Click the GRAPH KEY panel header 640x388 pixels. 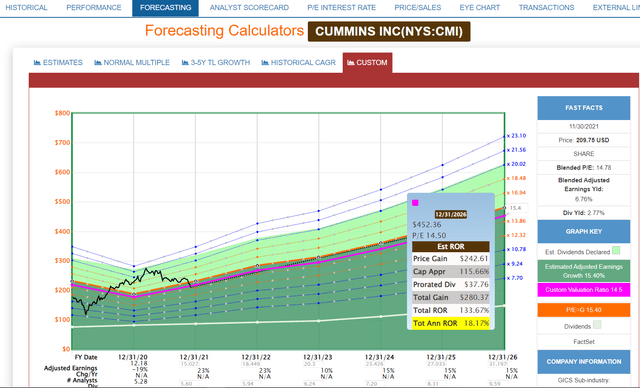point(584,231)
